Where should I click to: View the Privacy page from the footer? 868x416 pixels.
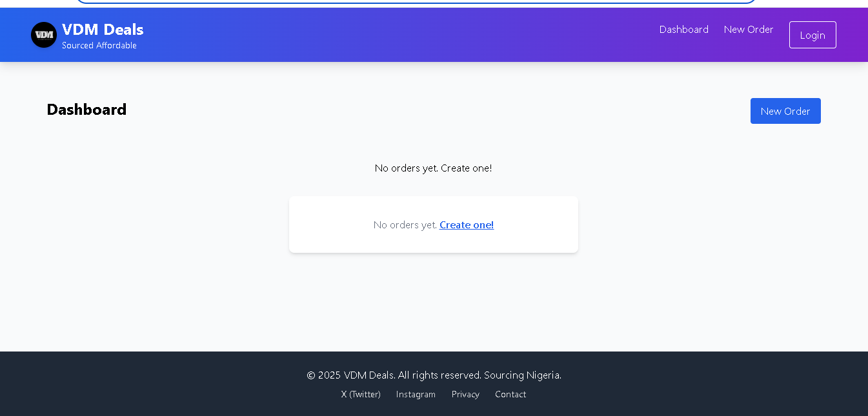click(465, 394)
